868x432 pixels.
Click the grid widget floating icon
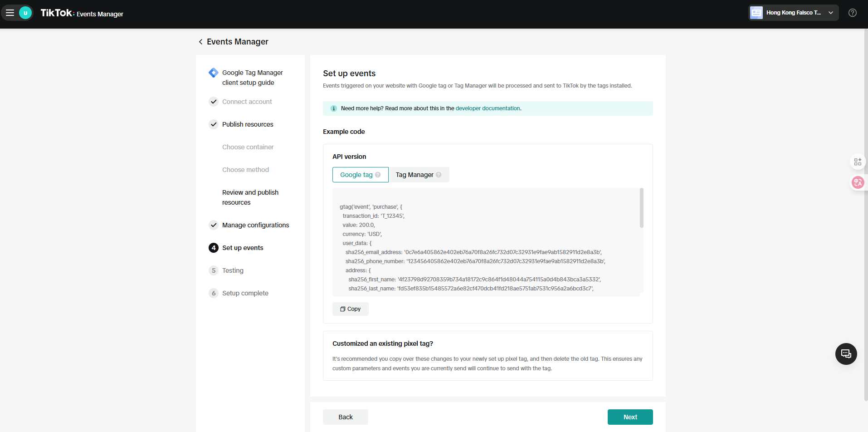858,162
